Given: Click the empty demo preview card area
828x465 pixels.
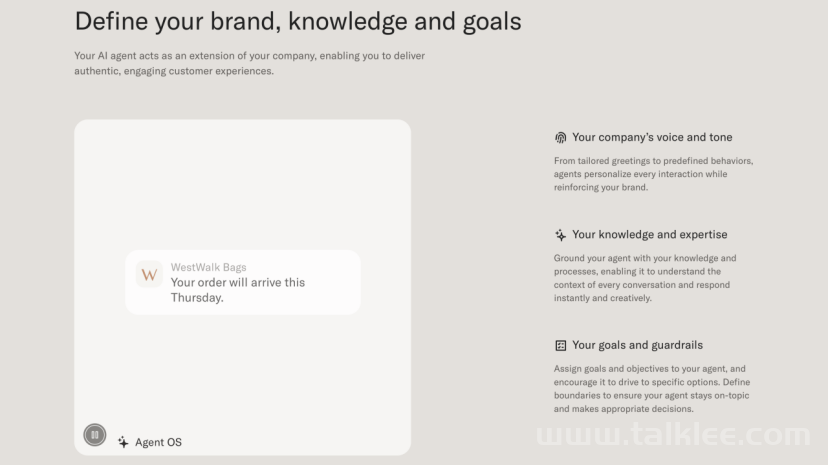Looking at the screenshot, I should coord(242,185).
